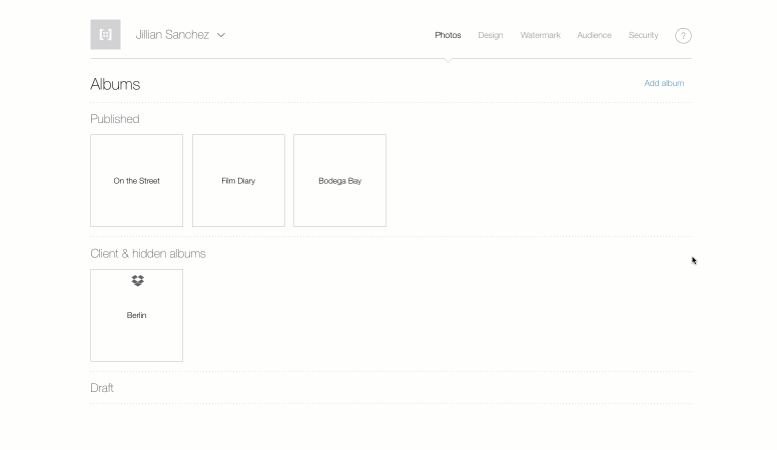Open the Film Diary album
Screen dimensions: 777x450
click(238, 180)
